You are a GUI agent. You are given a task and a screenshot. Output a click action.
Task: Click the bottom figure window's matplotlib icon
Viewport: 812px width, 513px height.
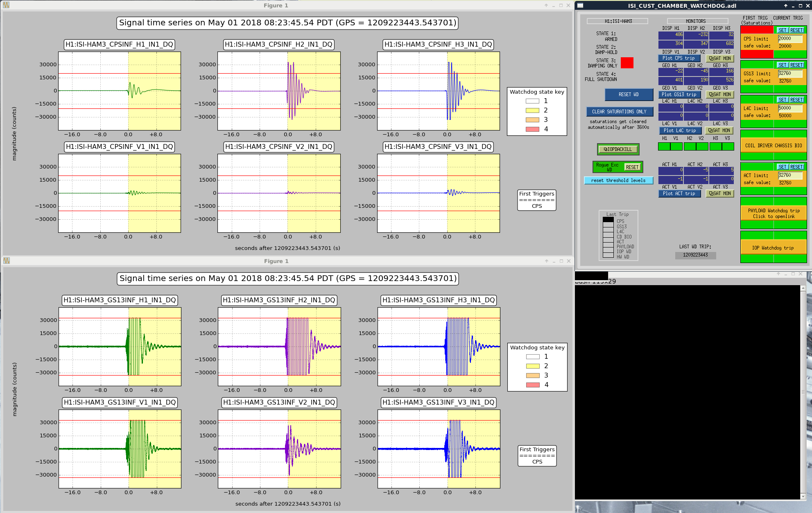click(6, 261)
